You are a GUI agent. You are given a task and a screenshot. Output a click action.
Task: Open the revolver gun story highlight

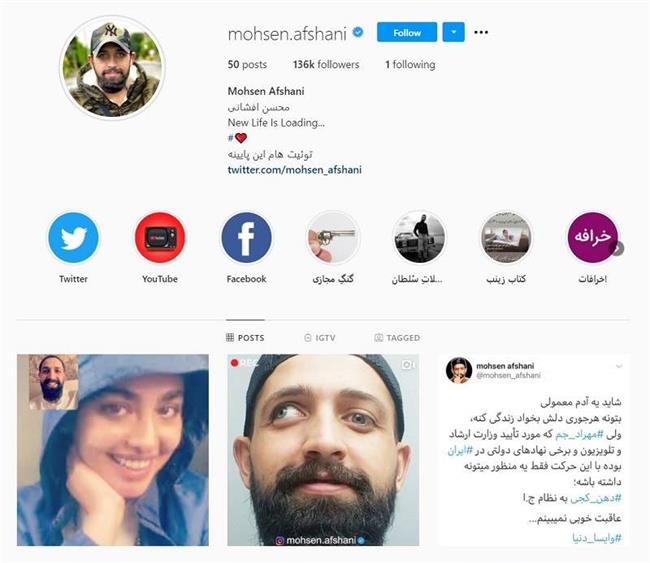coord(333,238)
